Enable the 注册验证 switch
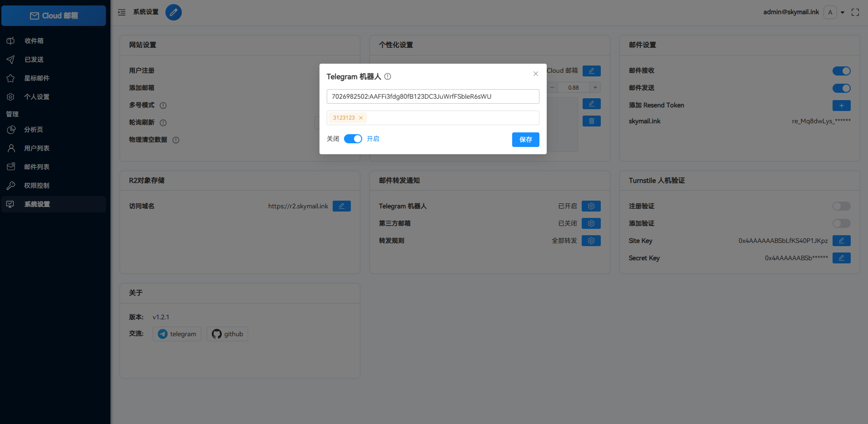 [841, 206]
